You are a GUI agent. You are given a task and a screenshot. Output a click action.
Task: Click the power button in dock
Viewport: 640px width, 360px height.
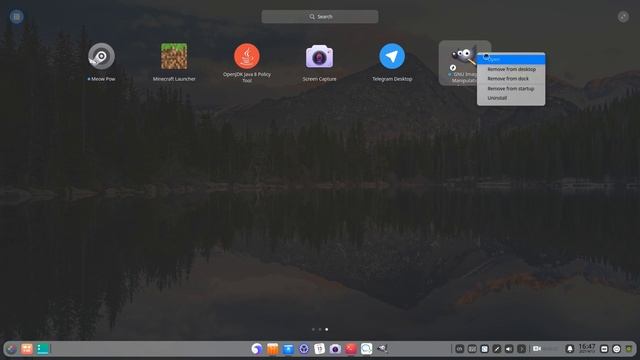[x=617, y=349]
